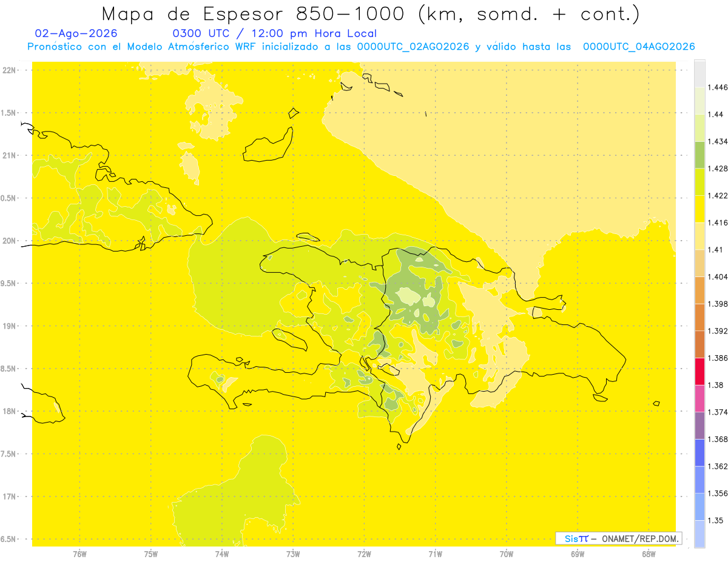728x562 pixels.
Task: Click the '22N' latitude label
Action: pos(10,70)
